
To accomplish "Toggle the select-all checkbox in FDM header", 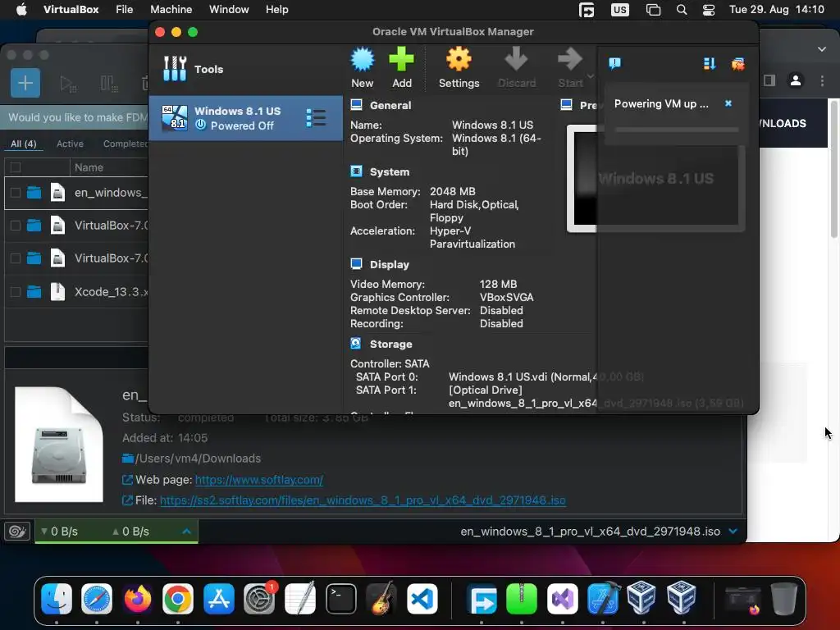I will [16, 167].
